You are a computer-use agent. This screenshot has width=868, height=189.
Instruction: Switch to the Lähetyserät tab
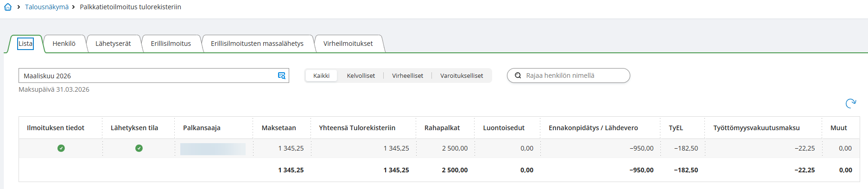click(x=113, y=44)
